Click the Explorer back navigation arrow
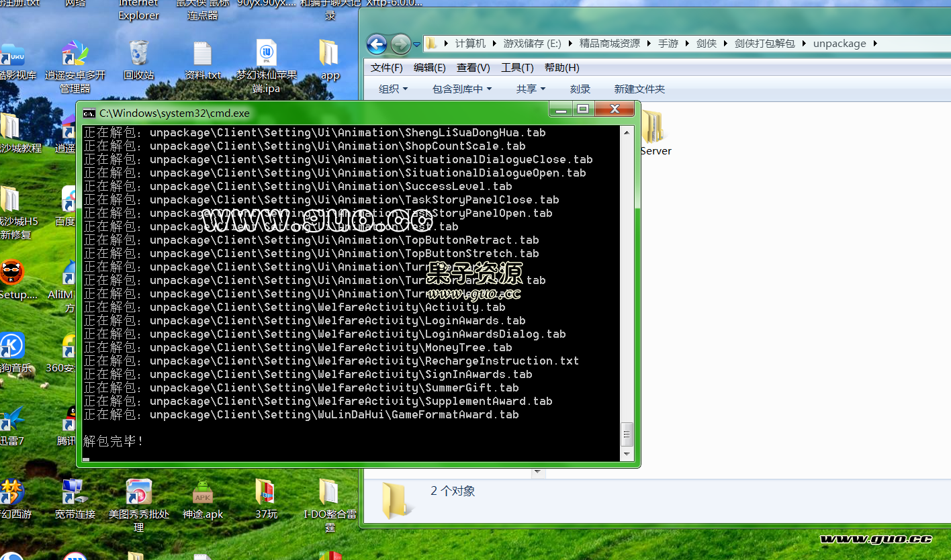This screenshot has height=560, width=951. coord(377,44)
